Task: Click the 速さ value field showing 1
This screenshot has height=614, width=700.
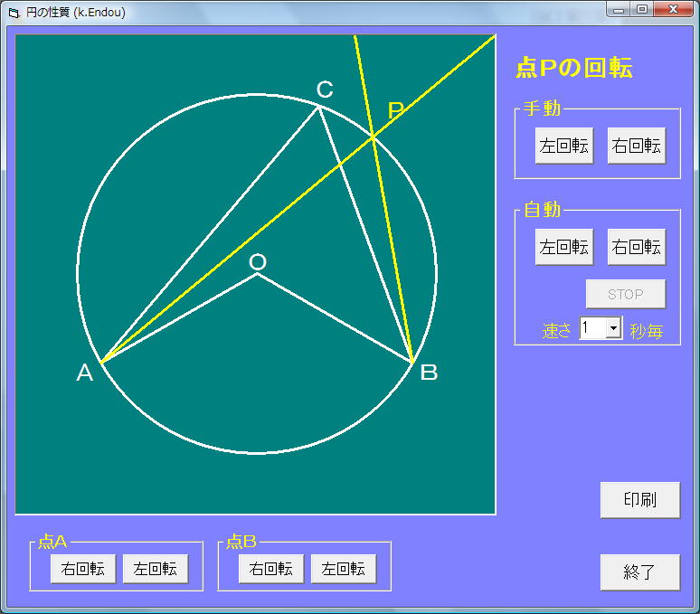Action: 592,328
